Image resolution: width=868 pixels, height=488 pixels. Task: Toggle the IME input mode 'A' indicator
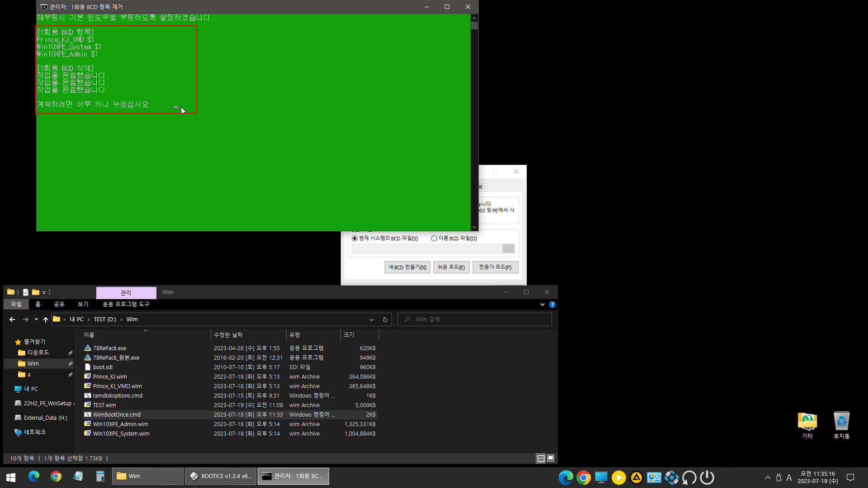click(789, 478)
